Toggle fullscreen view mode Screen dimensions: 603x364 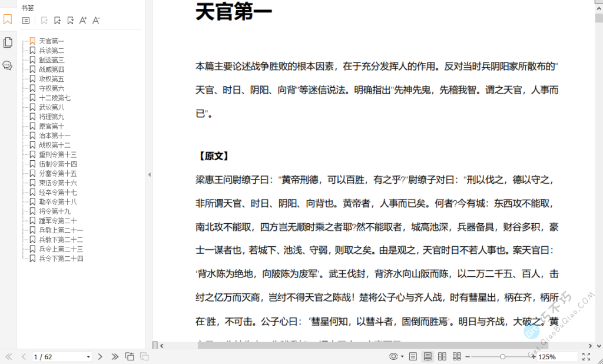click(587, 356)
